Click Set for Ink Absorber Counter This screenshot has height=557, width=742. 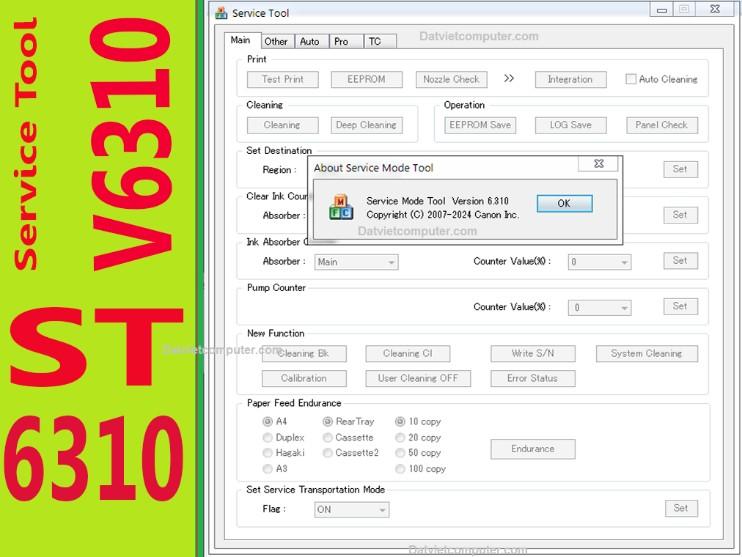pos(680,261)
